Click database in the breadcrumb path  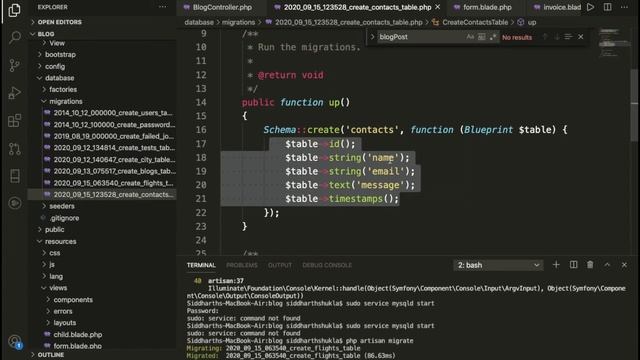[199, 22]
